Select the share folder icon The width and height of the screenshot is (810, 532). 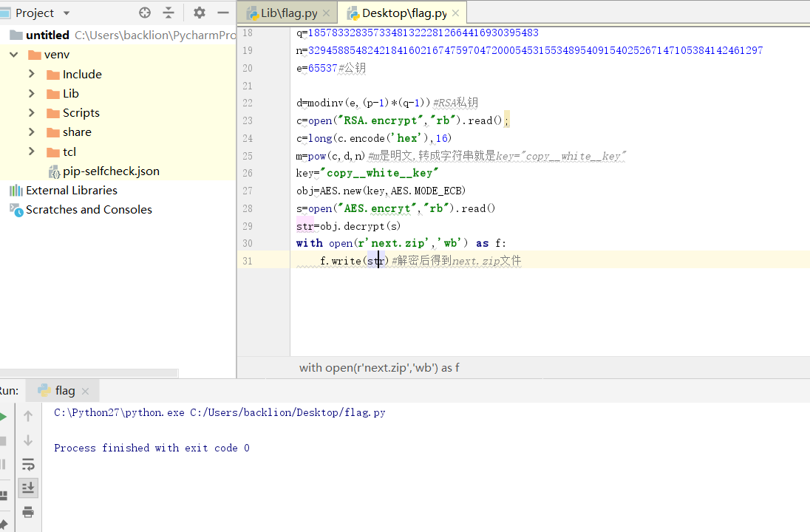click(x=53, y=133)
